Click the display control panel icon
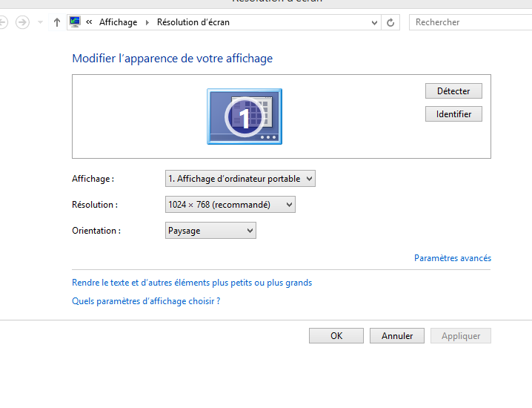The width and height of the screenshot is (532, 408). pyautogui.click(x=75, y=22)
